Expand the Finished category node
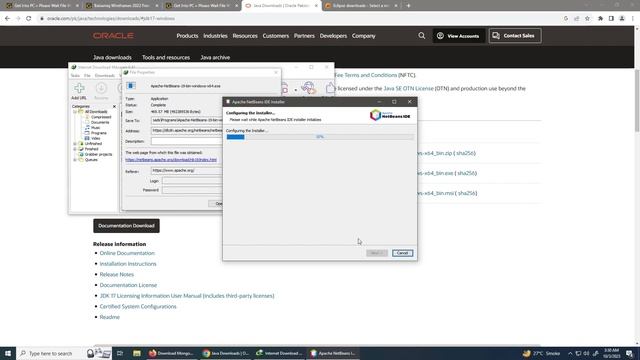Image resolution: width=640 pixels, height=360 pixels. pos(75,149)
